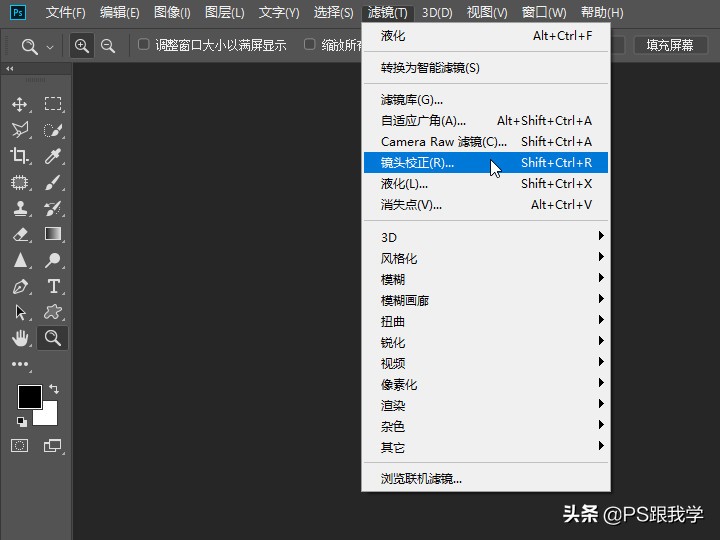Select the Eyedropper tool

[x=53, y=156]
